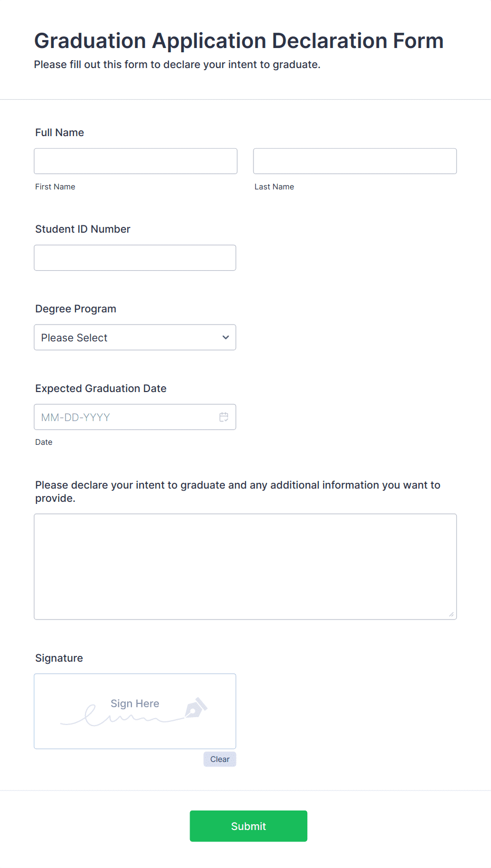Clear the signature with the Clear button
Image resolution: width=491 pixels, height=868 pixels.
pyautogui.click(x=220, y=759)
